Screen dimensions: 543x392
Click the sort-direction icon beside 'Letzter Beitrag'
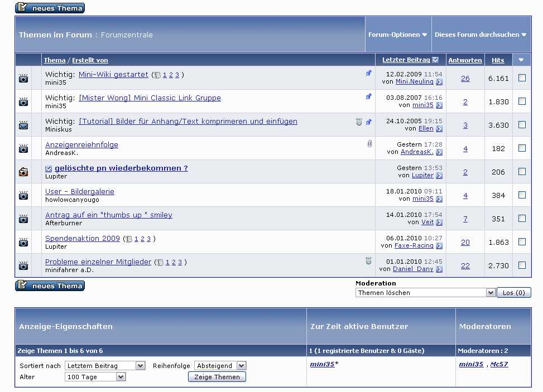435,60
